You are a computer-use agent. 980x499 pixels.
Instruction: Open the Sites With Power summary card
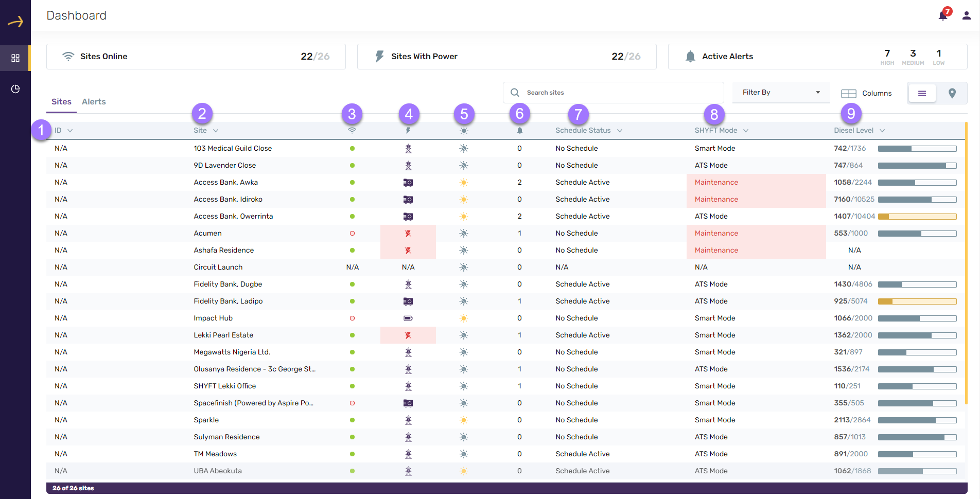(506, 57)
